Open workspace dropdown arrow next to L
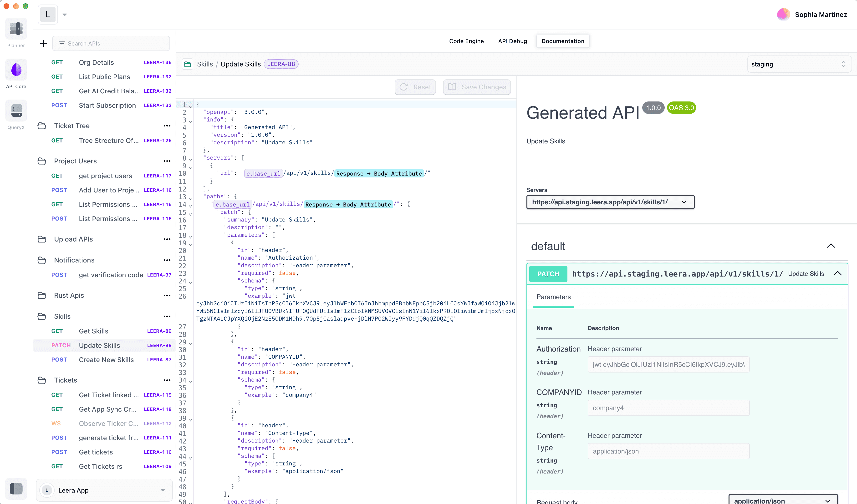Image resolution: width=857 pixels, height=504 pixels. click(65, 15)
